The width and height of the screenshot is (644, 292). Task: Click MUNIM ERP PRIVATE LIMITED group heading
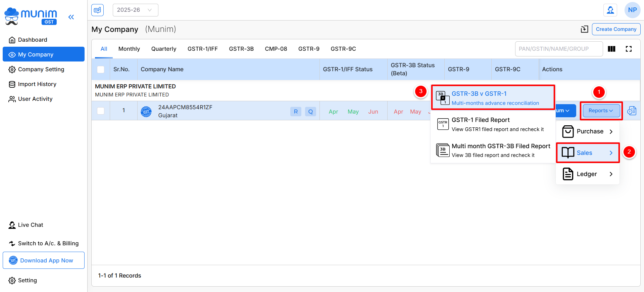(135, 87)
